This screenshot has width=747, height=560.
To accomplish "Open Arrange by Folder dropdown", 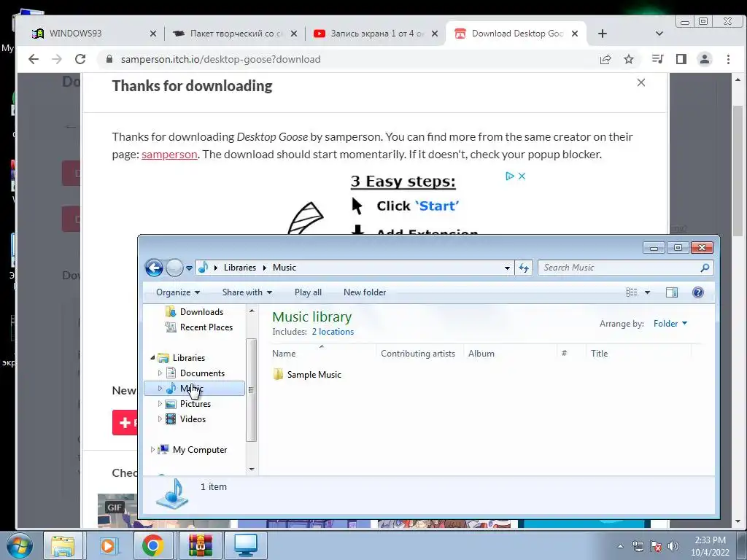I will [x=670, y=324].
